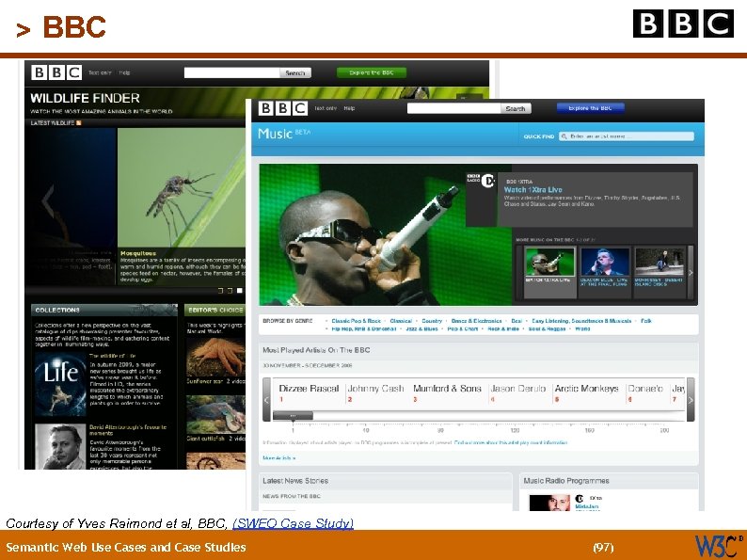Browse the Soul & Reggae genre
Viewport: 747px width, 560px height.
[547, 328]
